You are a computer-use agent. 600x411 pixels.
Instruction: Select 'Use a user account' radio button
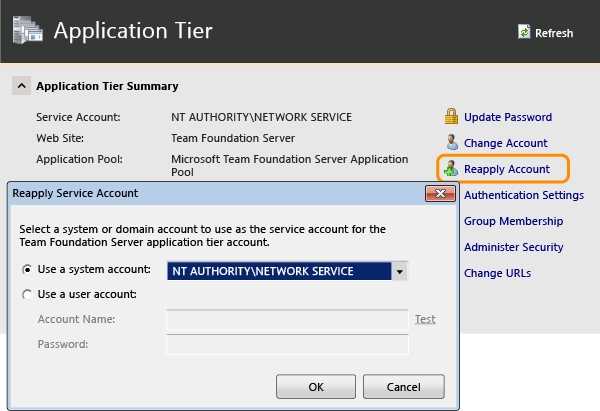point(27,295)
